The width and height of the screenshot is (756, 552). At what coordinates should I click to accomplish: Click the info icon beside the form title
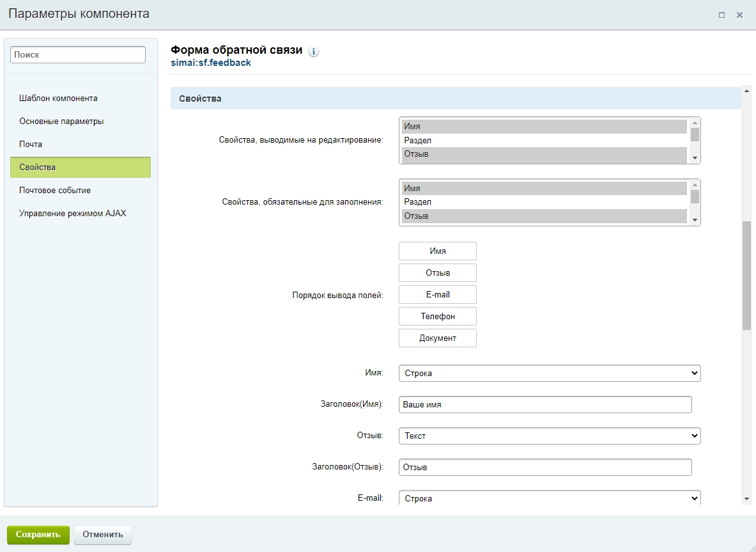pyautogui.click(x=314, y=52)
